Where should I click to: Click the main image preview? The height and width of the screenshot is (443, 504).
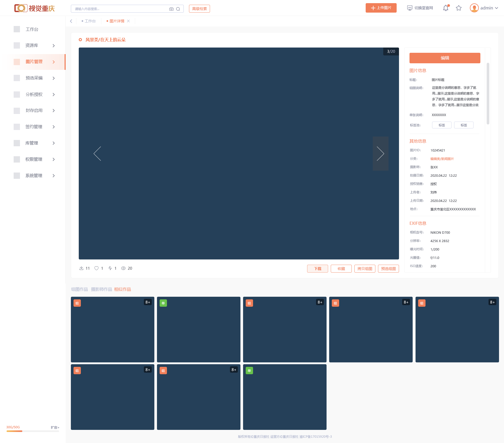pos(239,153)
